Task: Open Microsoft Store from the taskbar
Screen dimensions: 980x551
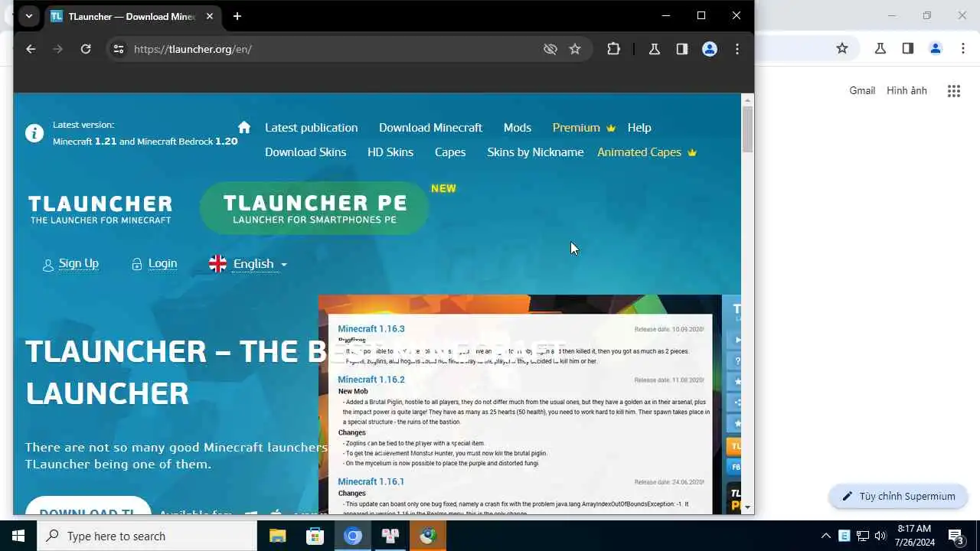Action: tap(315, 536)
